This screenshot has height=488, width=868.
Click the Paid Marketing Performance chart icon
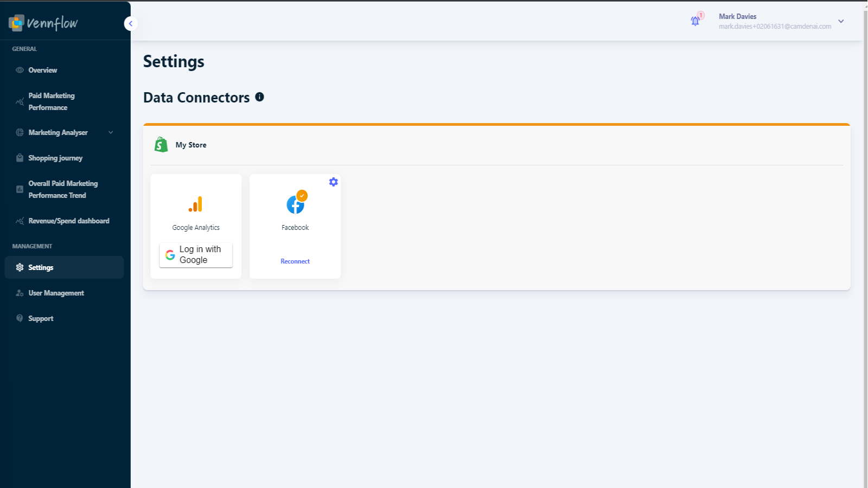coord(20,101)
